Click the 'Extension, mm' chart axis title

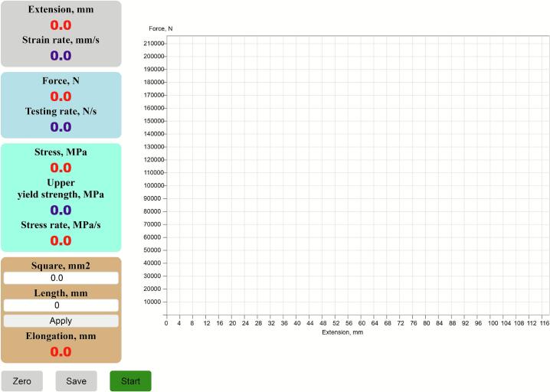click(342, 332)
